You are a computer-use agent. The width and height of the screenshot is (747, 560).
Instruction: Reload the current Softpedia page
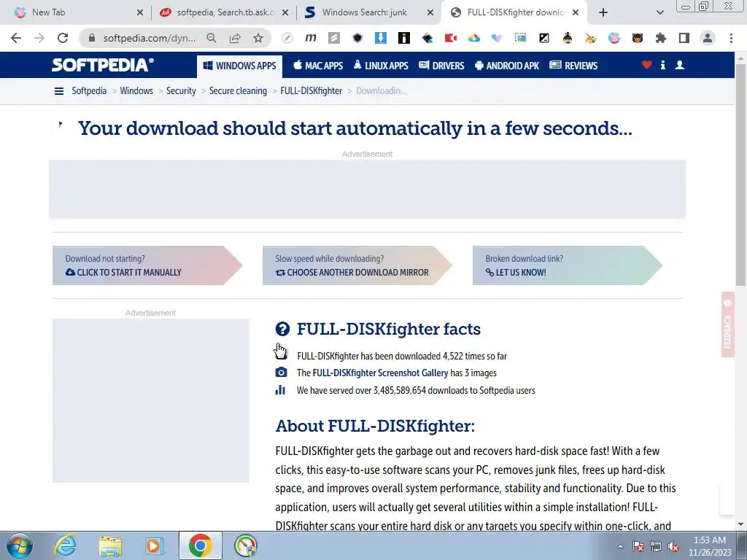pyautogui.click(x=63, y=38)
